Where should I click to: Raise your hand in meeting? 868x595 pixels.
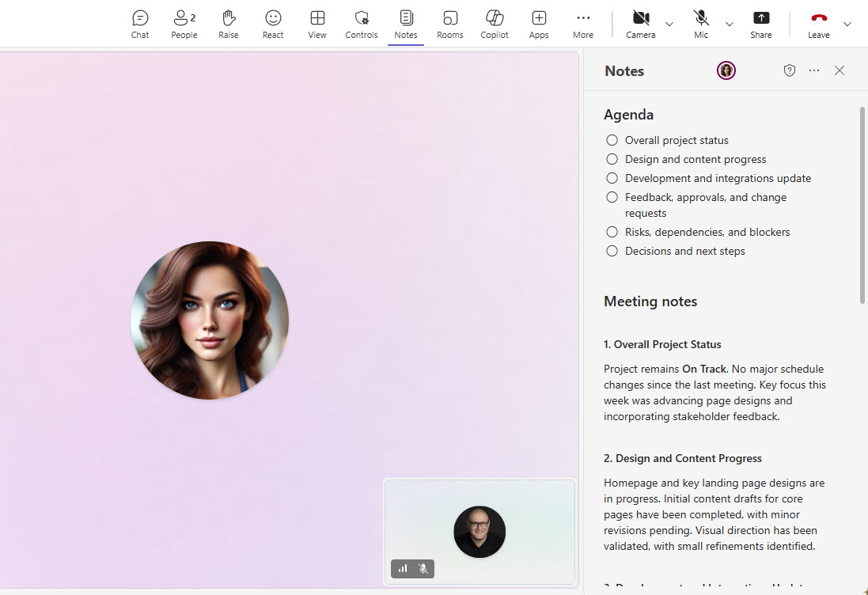(x=229, y=24)
